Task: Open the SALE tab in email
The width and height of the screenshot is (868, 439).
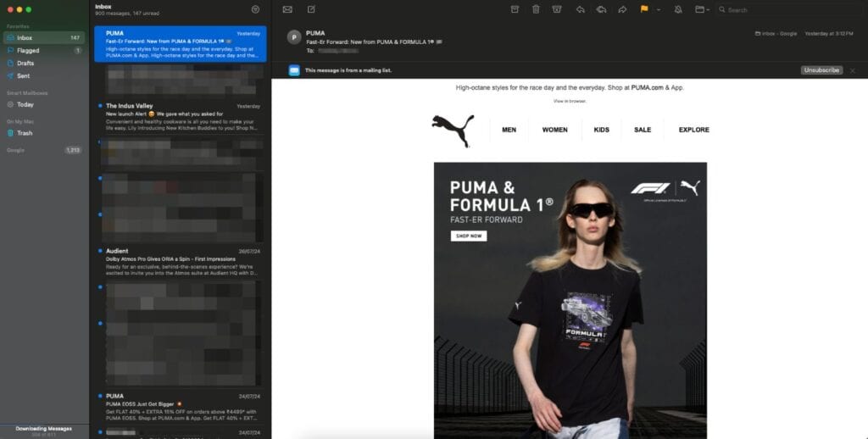Action: 643,130
